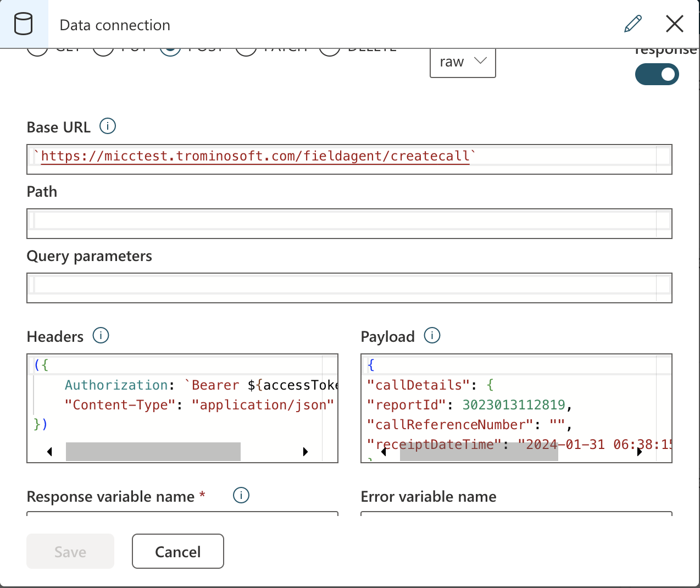Click the right scroll arrow in Payload panel
The image size is (700, 588).
click(x=639, y=452)
